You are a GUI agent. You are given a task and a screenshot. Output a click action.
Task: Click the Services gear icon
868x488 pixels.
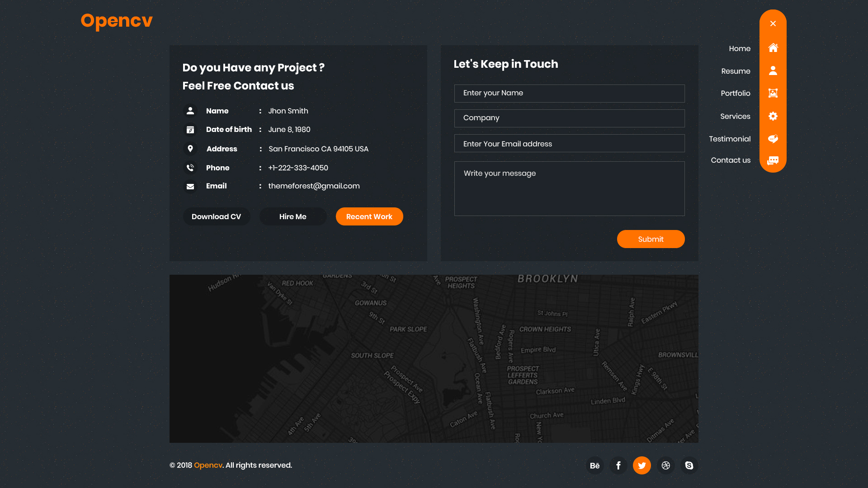pos(773,116)
